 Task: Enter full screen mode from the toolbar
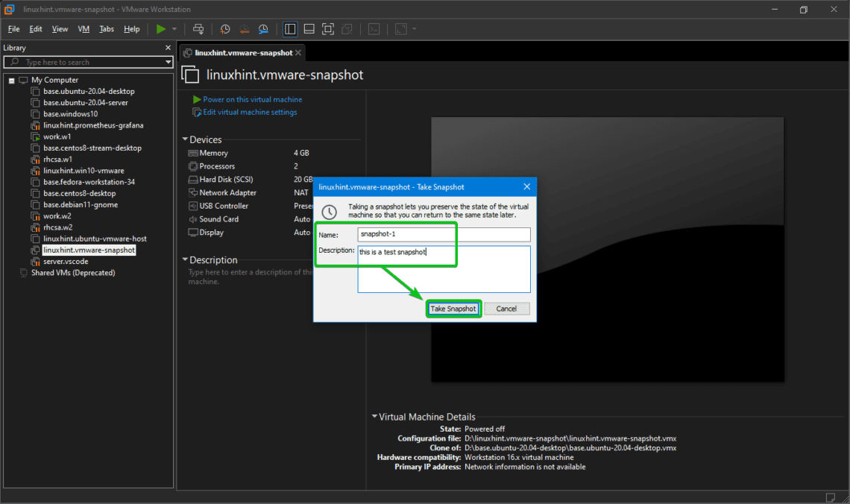[328, 29]
